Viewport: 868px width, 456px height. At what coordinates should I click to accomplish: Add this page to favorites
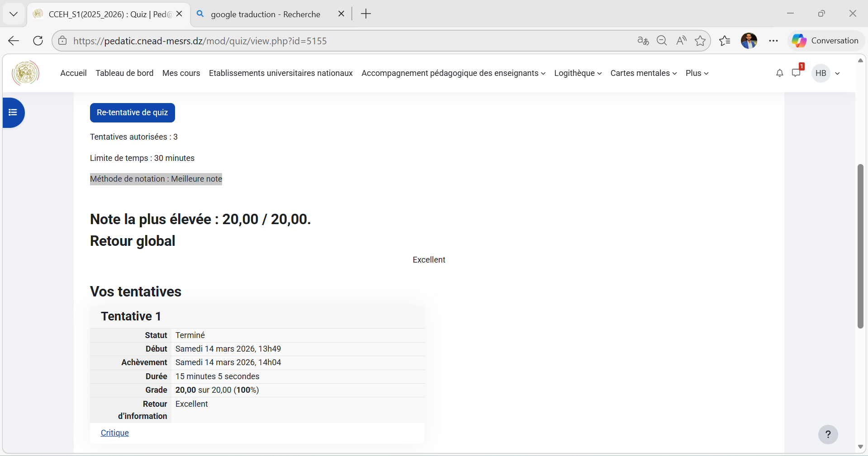700,41
